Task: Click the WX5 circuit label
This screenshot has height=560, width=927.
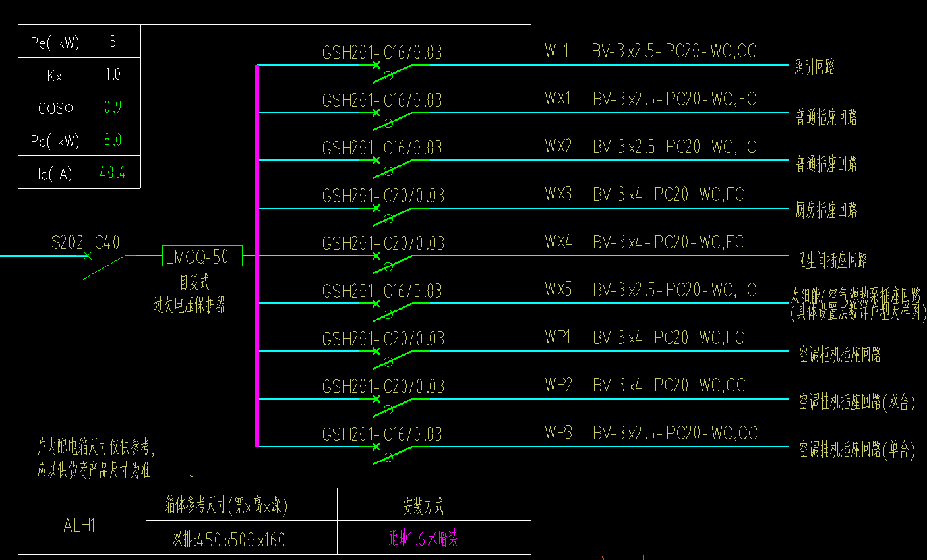Action: (x=558, y=289)
